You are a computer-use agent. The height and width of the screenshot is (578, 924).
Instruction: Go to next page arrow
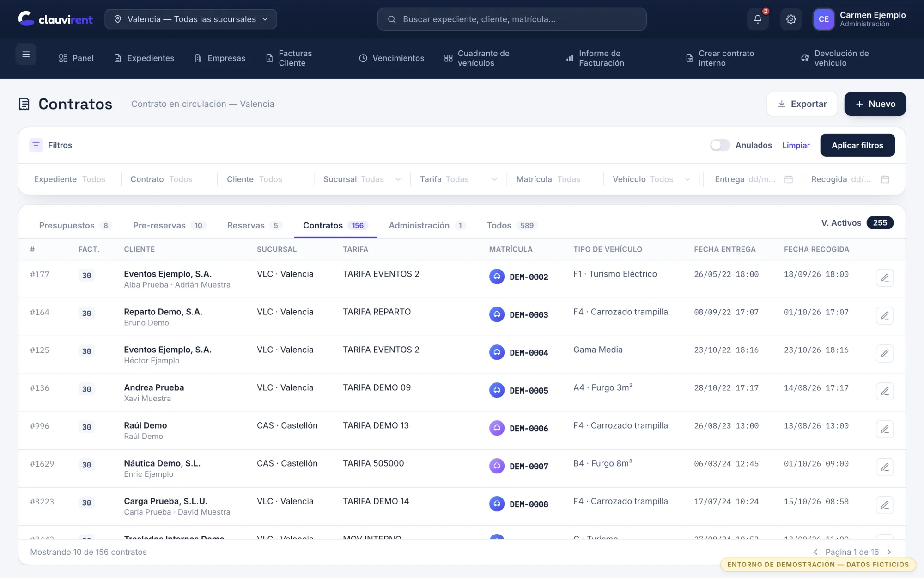point(889,552)
